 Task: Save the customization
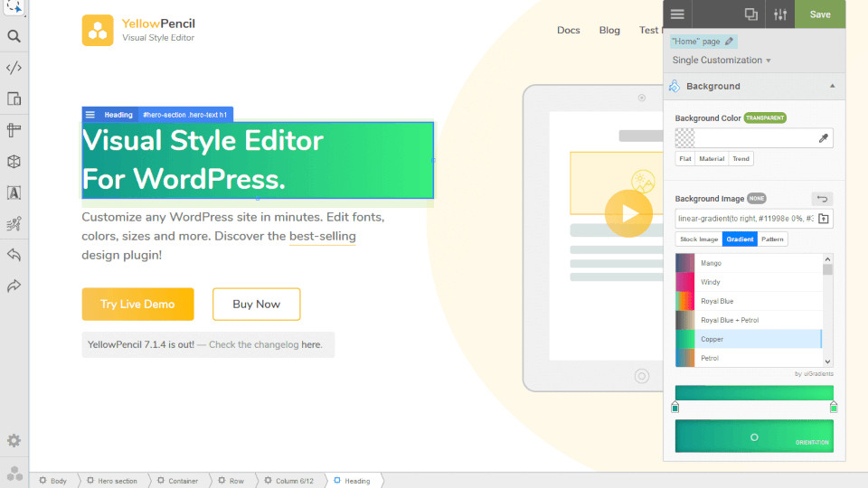coord(820,14)
